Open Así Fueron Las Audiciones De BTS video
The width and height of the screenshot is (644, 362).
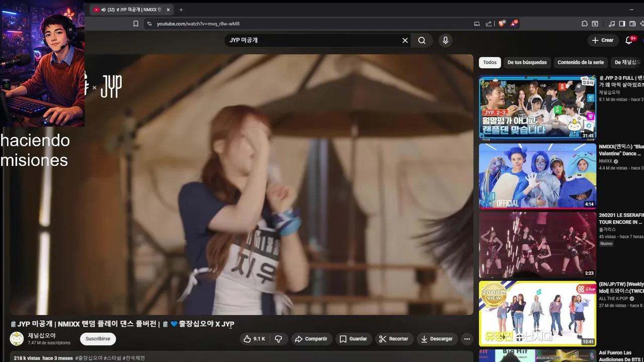coord(537,355)
